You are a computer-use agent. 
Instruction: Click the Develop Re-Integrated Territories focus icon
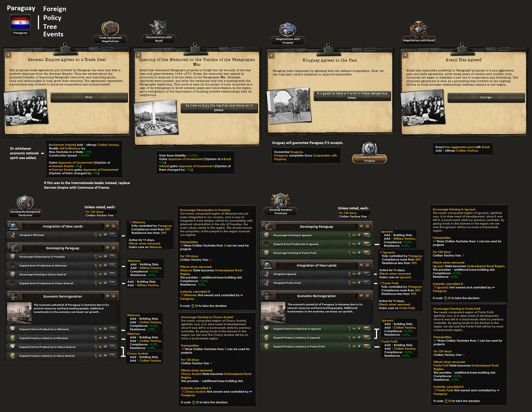coord(25,202)
